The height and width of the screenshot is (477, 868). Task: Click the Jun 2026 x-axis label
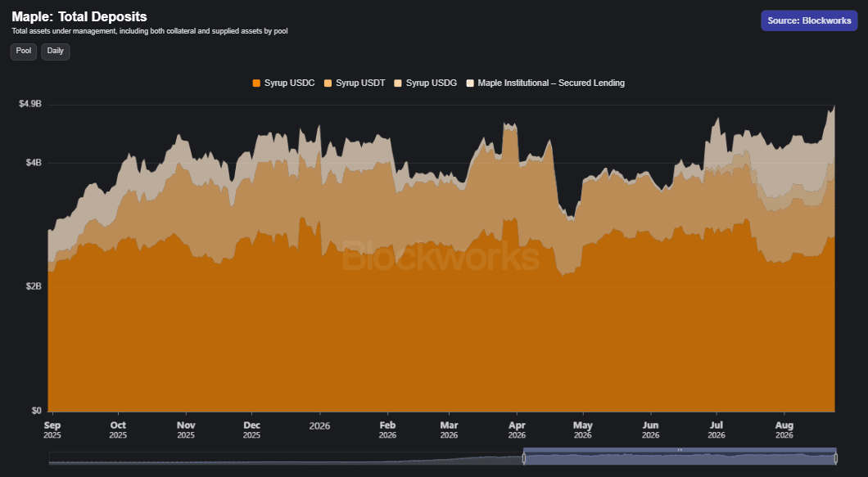(650, 430)
